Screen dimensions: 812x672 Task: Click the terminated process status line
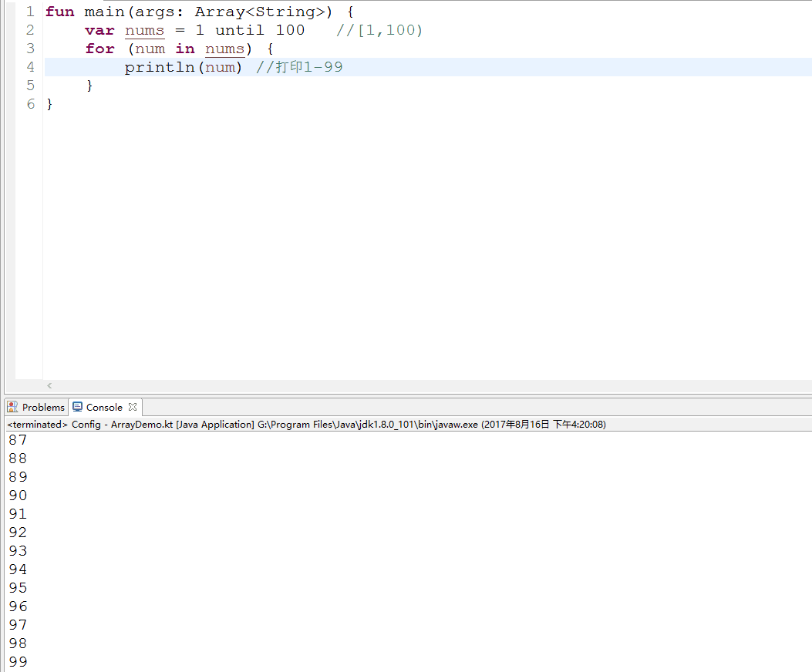pyautogui.click(x=307, y=424)
